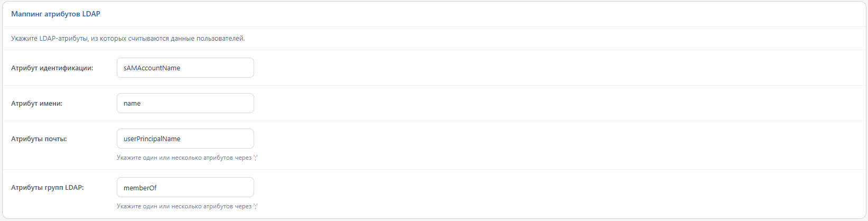
Task: Click the Атрибуты групп LDAP label
Action: click(x=48, y=187)
